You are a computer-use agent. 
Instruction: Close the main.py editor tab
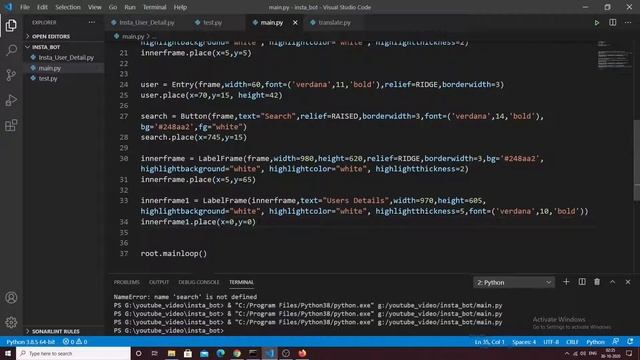pyautogui.click(x=295, y=22)
